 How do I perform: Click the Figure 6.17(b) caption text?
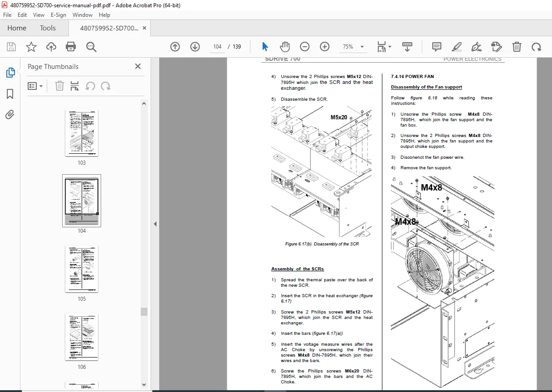tap(322, 244)
